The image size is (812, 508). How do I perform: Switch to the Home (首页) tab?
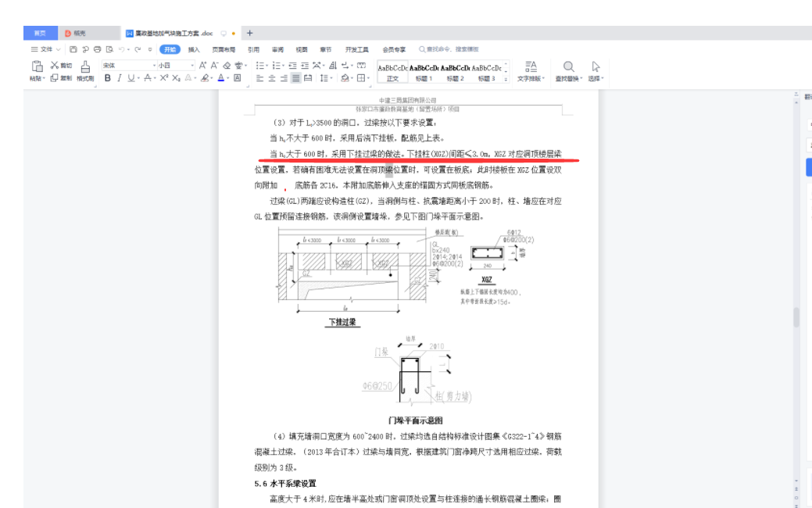(x=41, y=33)
